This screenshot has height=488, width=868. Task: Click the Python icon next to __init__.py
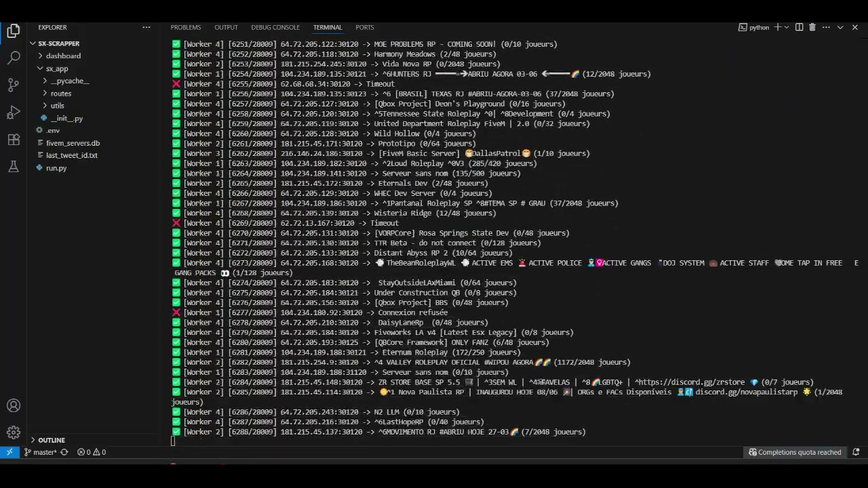click(x=44, y=118)
